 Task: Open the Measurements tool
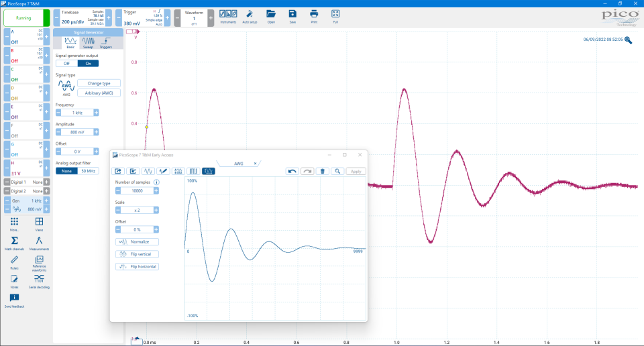click(39, 243)
